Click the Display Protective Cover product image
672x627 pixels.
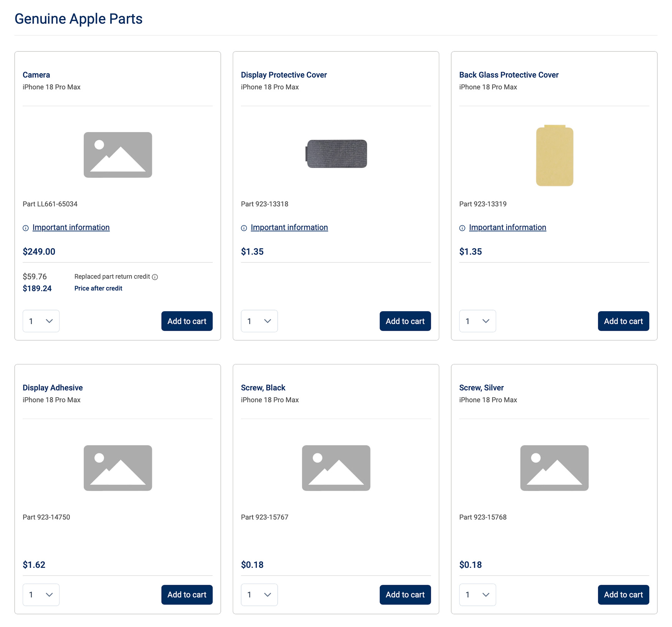[336, 153]
